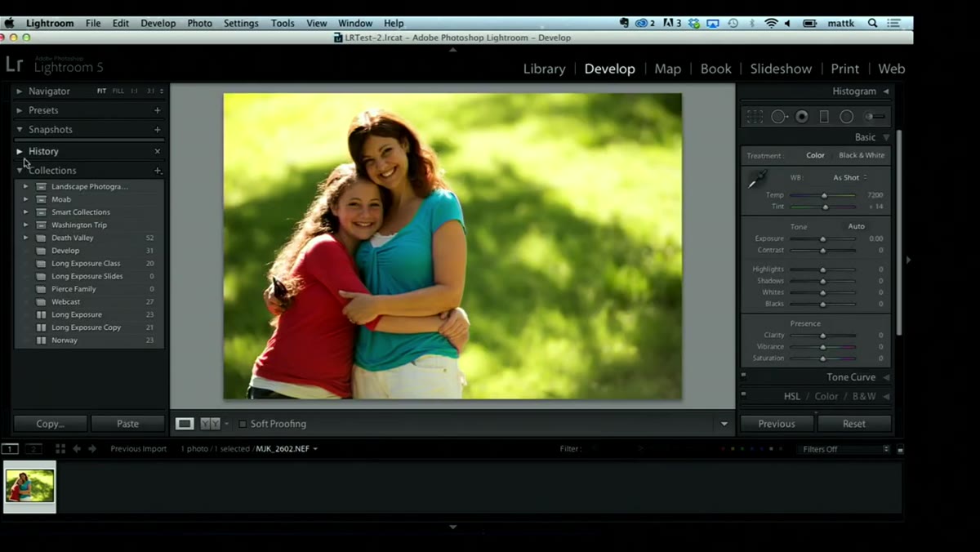Open Color section in HSL panel

[826, 396]
